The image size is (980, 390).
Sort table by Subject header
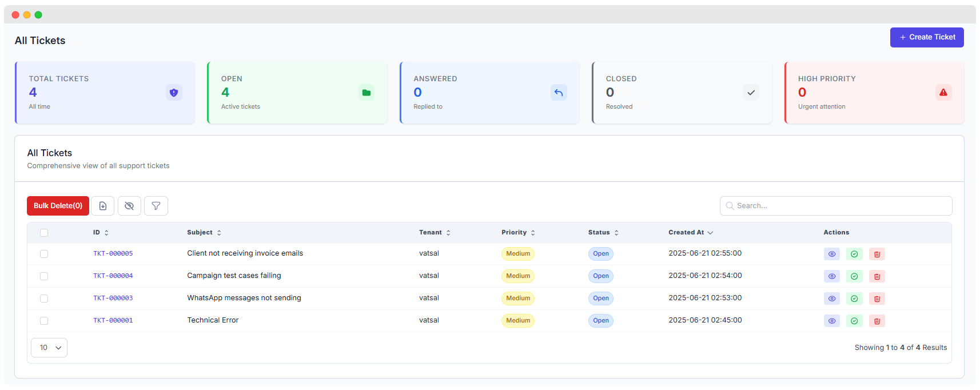(204, 233)
